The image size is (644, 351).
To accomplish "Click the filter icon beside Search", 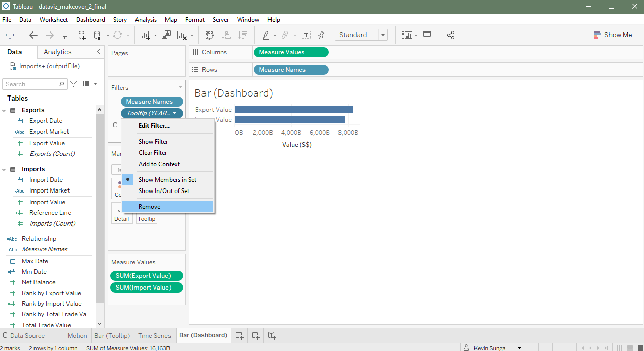I will coord(74,84).
